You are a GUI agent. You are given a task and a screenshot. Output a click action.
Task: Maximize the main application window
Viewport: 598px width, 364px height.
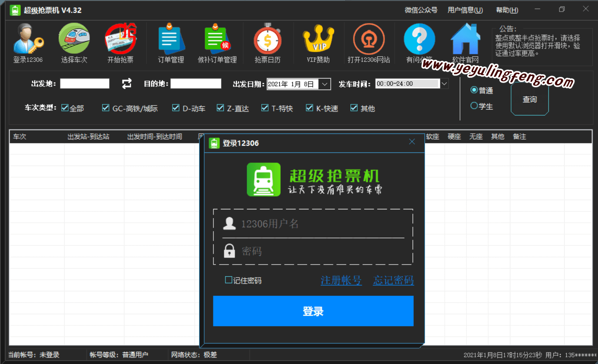coord(562,9)
